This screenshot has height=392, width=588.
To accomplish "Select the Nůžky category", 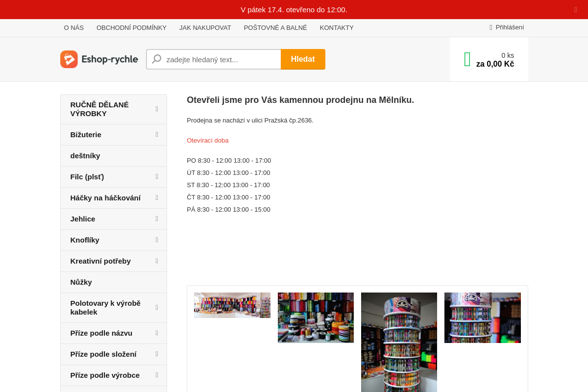I will point(81,282).
